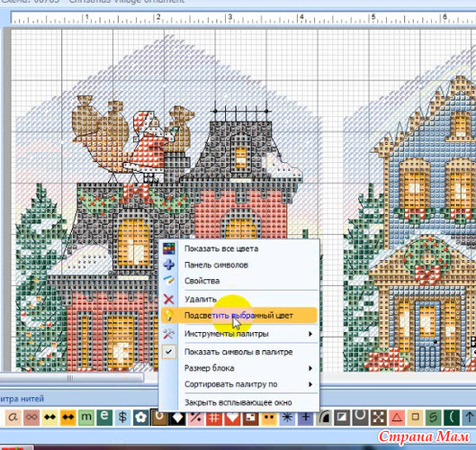Toggle 'Показать символы в палитре' option
Image resolution: width=476 pixels, height=450 pixels.
point(239,352)
